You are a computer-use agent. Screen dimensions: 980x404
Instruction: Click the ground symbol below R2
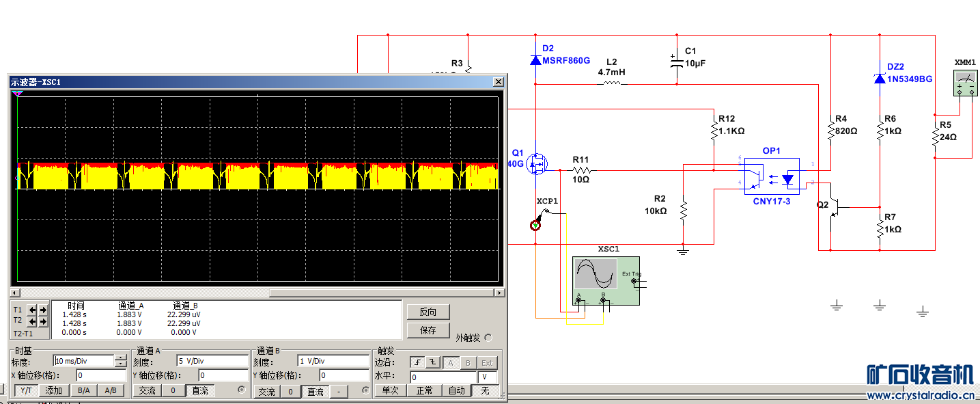(x=683, y=251)
